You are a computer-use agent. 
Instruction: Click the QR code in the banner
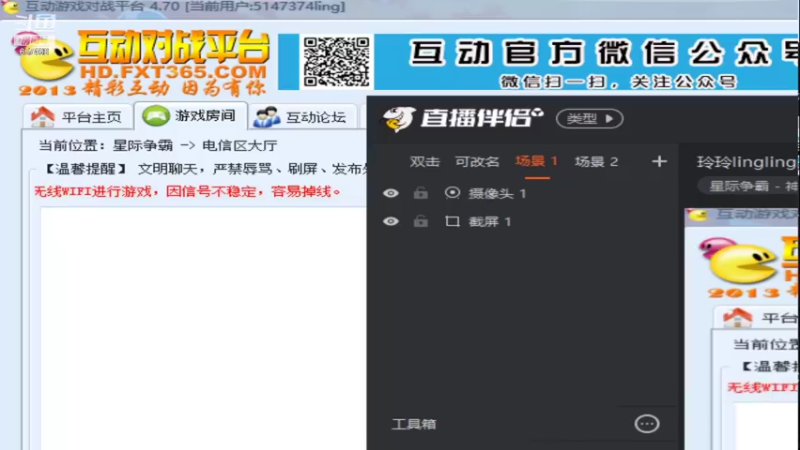(336, 62)
